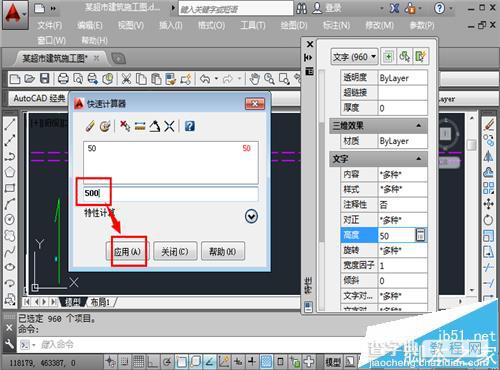This screenshot has width=500, height=370.
Task: Open the 编辑(E) menu
Action: tap(90, 25)
